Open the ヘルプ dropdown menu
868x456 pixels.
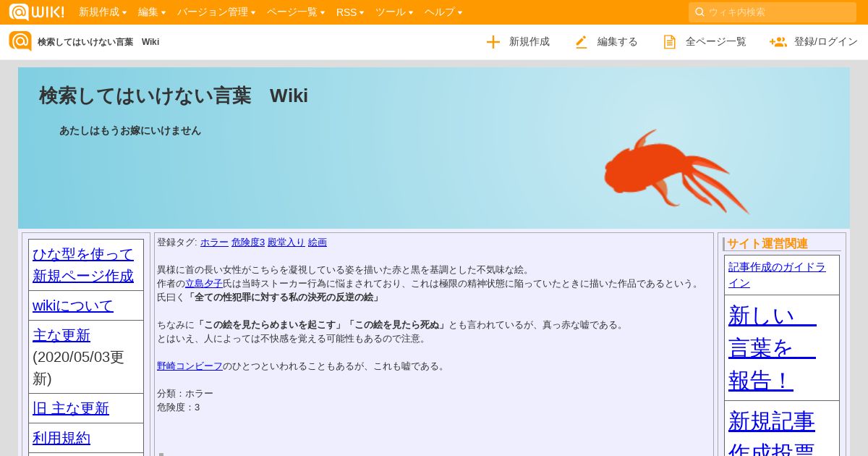(443, 12)
